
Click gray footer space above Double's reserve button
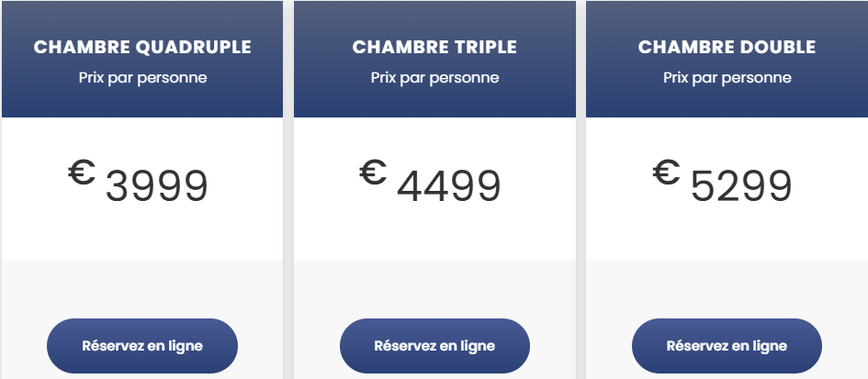[x=727, y=286]
